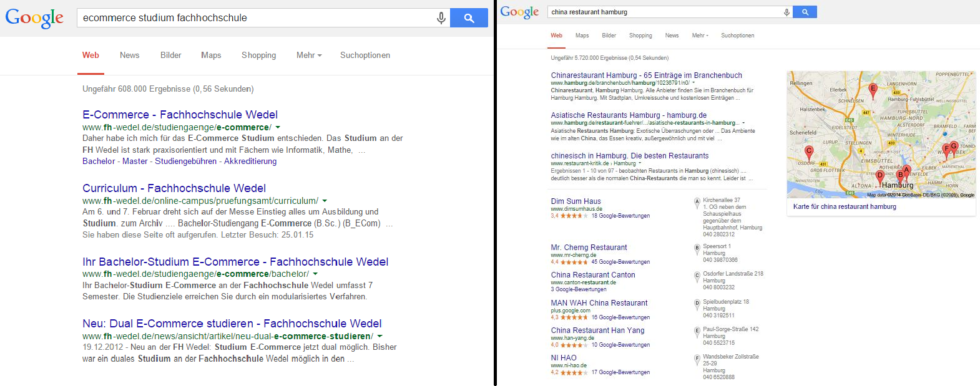Open Curriculum - Fachhochschule Wedel result
Screen dimensions: 980x386
tap(174, 188)
